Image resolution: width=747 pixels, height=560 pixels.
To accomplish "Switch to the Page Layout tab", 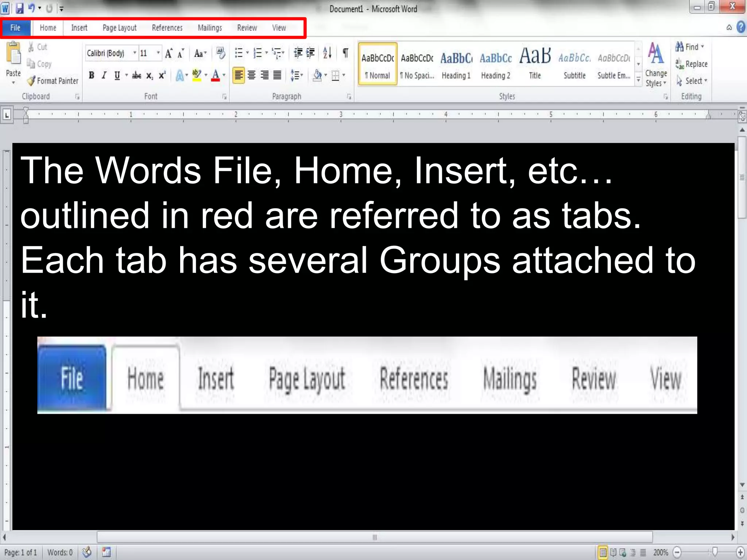I will (120, 28).
